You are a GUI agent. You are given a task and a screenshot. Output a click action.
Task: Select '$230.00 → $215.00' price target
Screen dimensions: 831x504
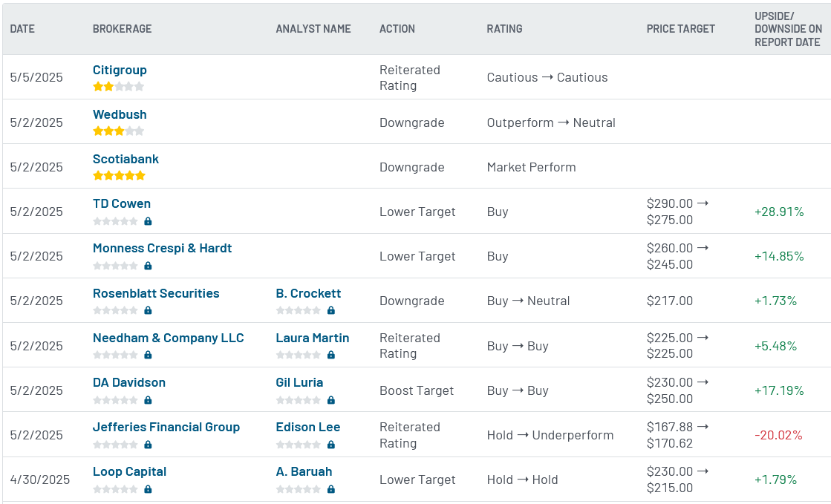click(677, 480)
